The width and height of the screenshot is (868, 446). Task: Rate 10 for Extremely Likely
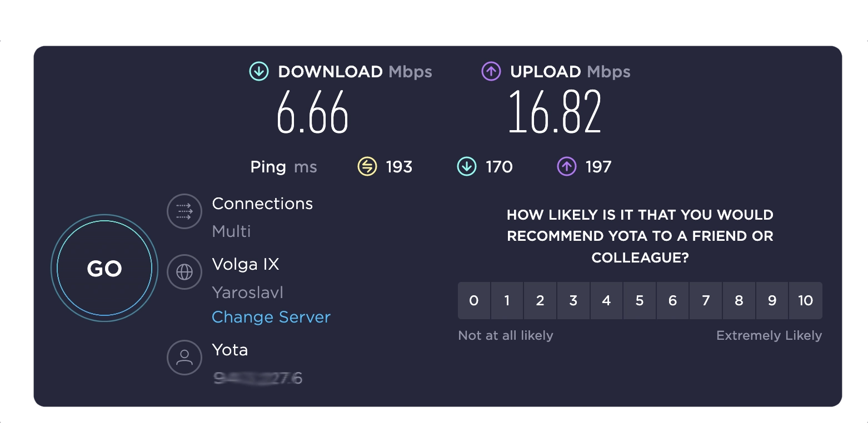(805, 300)
